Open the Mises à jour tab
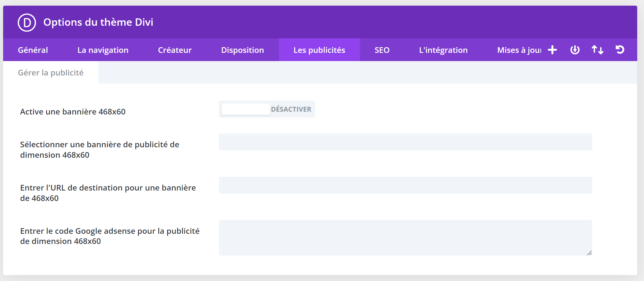 [519, 50]
